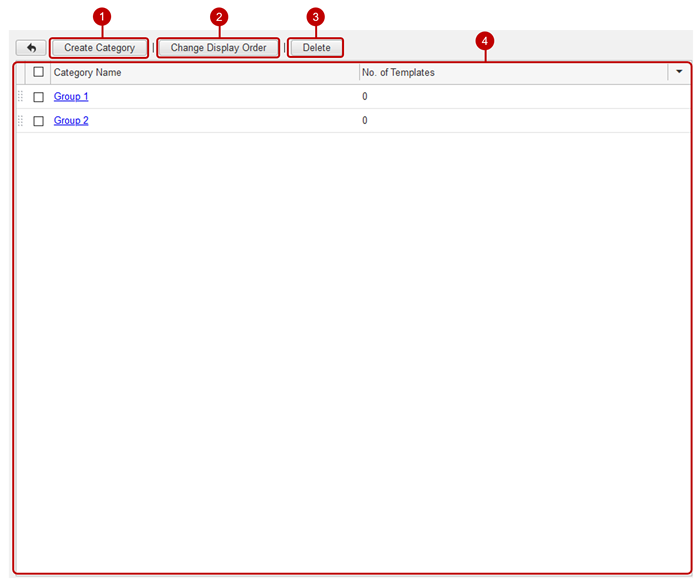Image resolution: width=700 pixels, height=585 pixels.
Task: Click the Create Category button
Action: coord(99,48)
